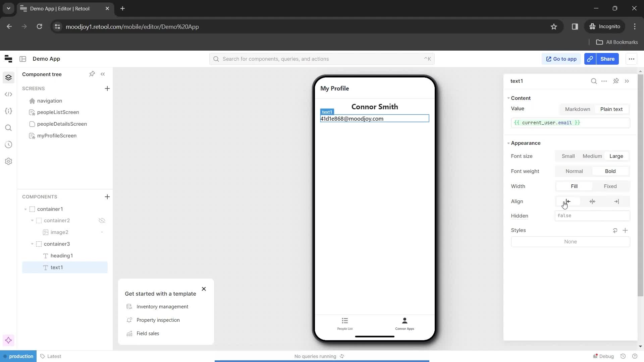Click the add component plus icon
The height and width of the screenshot is (362, 644).
pyautogui.click(x=107, y=197)
